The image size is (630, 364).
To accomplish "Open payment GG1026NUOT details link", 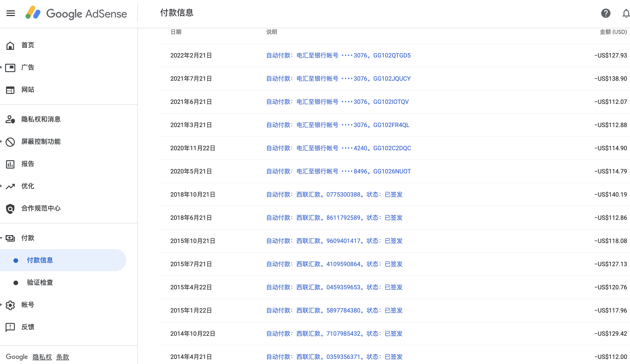I will (x=338, y=172).
